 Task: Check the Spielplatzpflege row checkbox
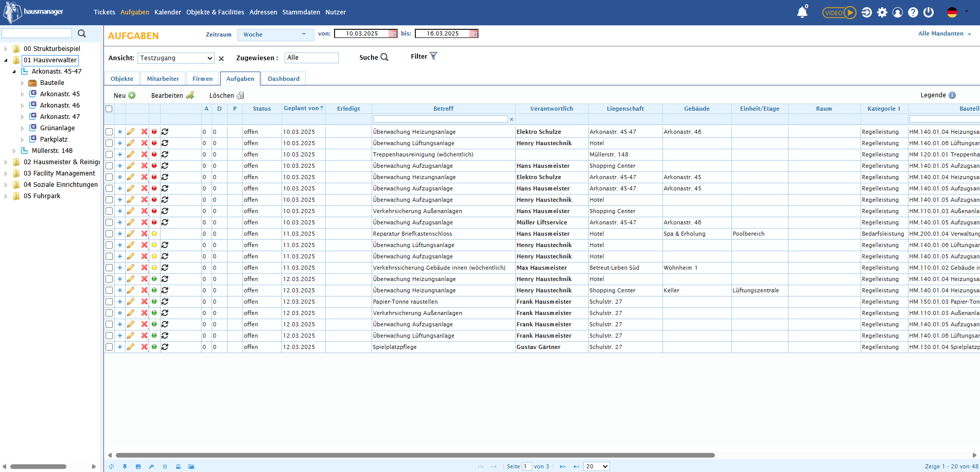click(x=109, y=347)
